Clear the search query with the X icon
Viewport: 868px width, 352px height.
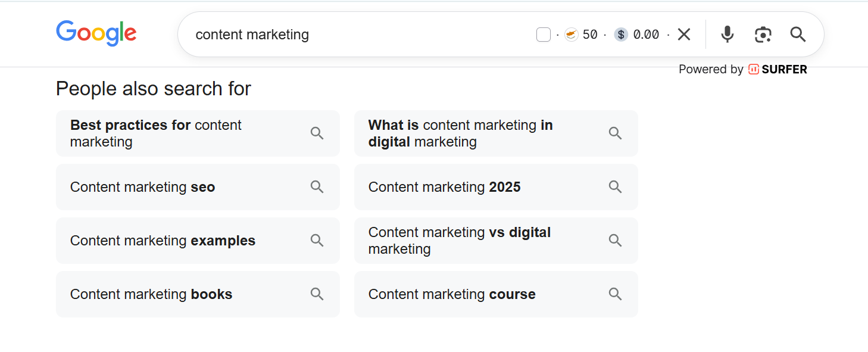click(683, 34)
